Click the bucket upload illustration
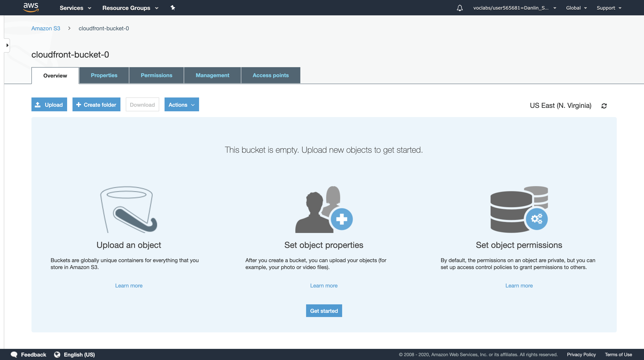This screenshot has width=644, height=360. click(x=128, y=209)
